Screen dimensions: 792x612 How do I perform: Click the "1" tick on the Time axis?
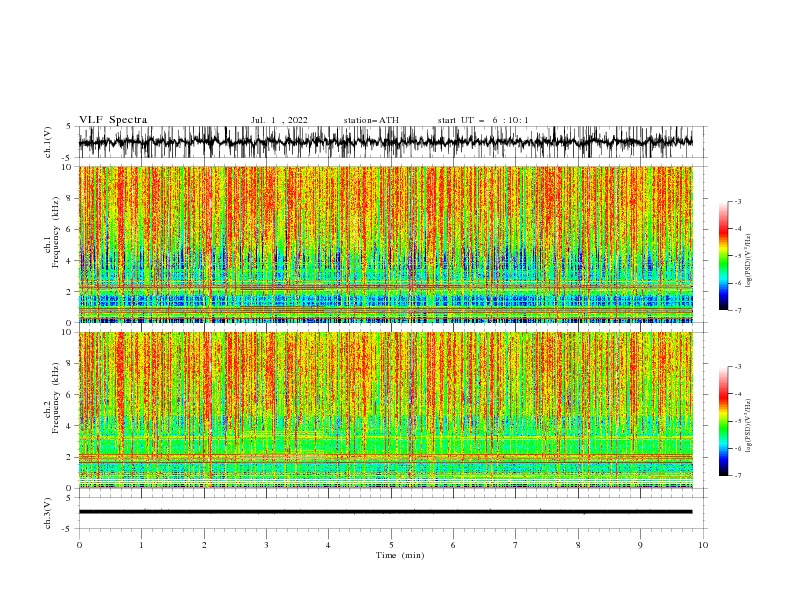point(141,545)
